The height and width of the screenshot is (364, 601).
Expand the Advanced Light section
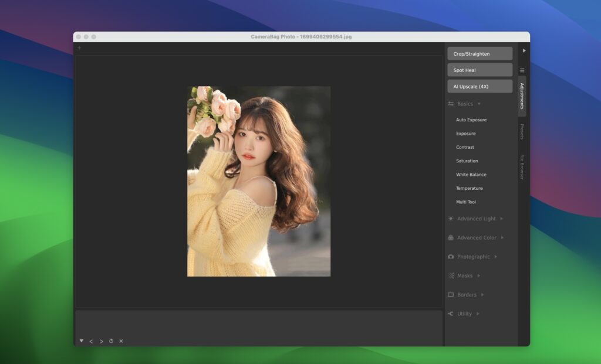click(502, 219)
